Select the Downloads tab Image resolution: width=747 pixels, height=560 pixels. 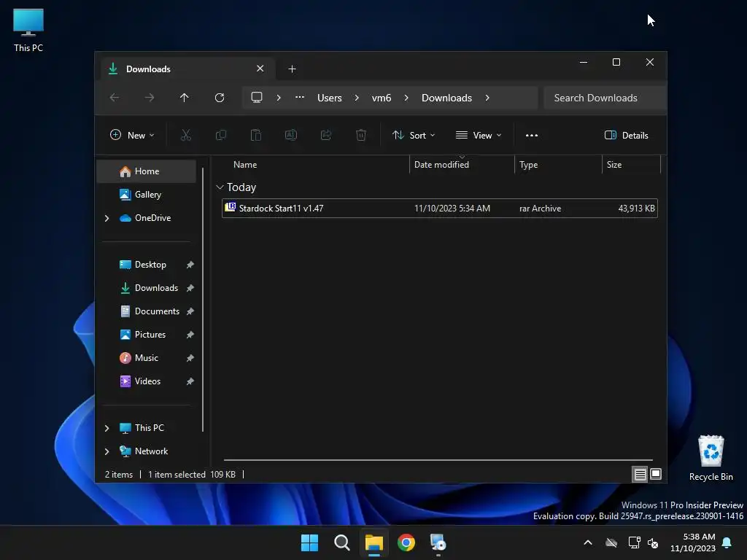tap(188, 69)
